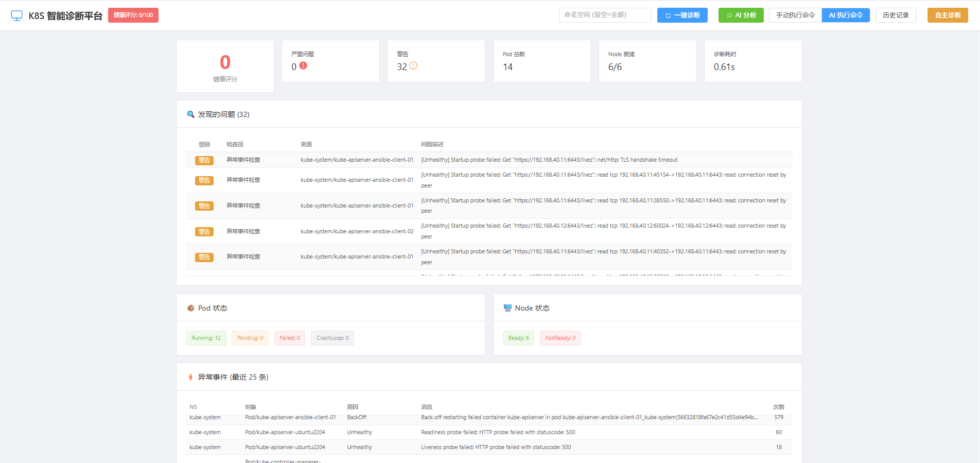
Task: Click the Liveness probe failed message
Action: (x=496, y=448)
